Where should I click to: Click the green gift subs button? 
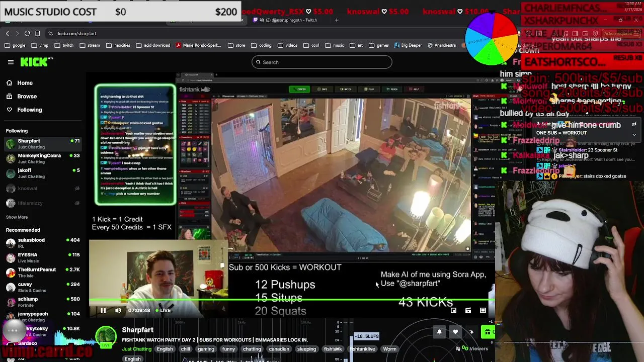click(488, 332)
